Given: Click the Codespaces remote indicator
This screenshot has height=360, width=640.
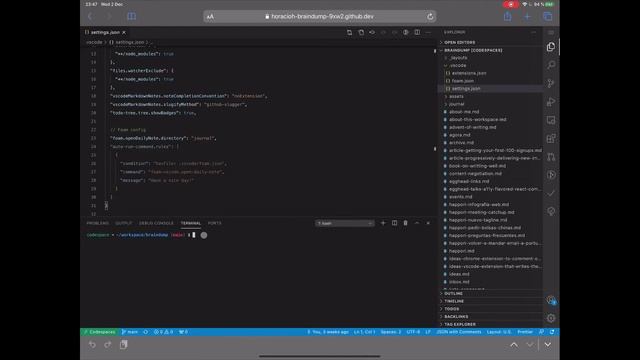Looking at the screenshot, I should click(x=99, y=332).
